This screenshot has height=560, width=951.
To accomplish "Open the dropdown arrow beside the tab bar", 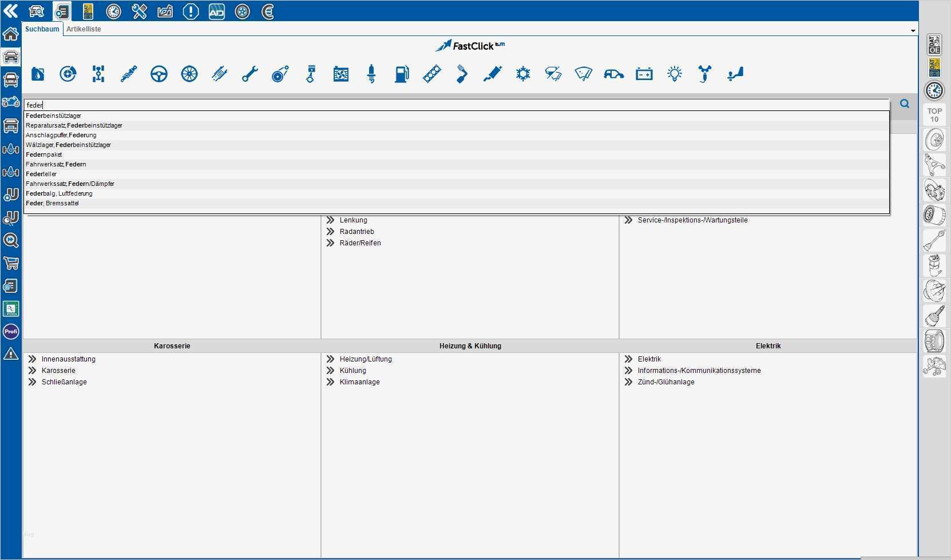I will [x=913, y=30].
